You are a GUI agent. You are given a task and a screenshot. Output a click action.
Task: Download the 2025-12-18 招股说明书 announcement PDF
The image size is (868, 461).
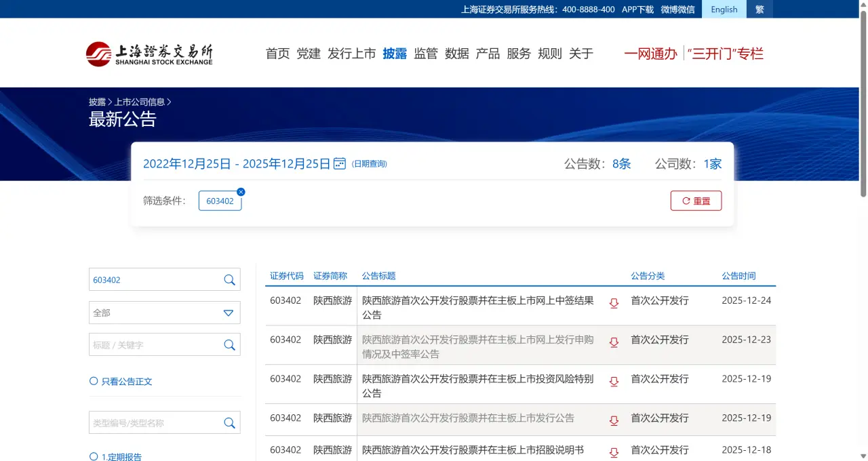pyautogui.click(x=614, y=452)
